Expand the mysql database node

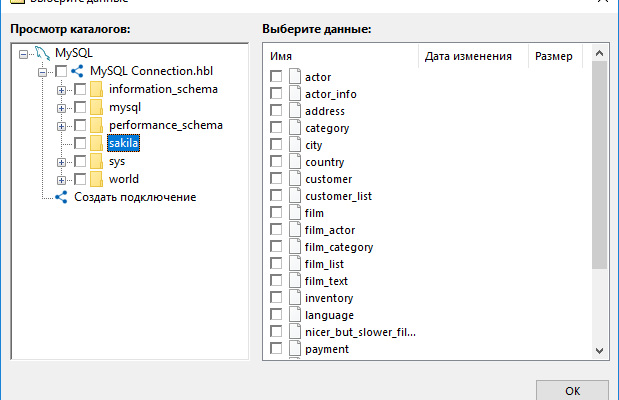pyautogui.click(x=62, y=108)
